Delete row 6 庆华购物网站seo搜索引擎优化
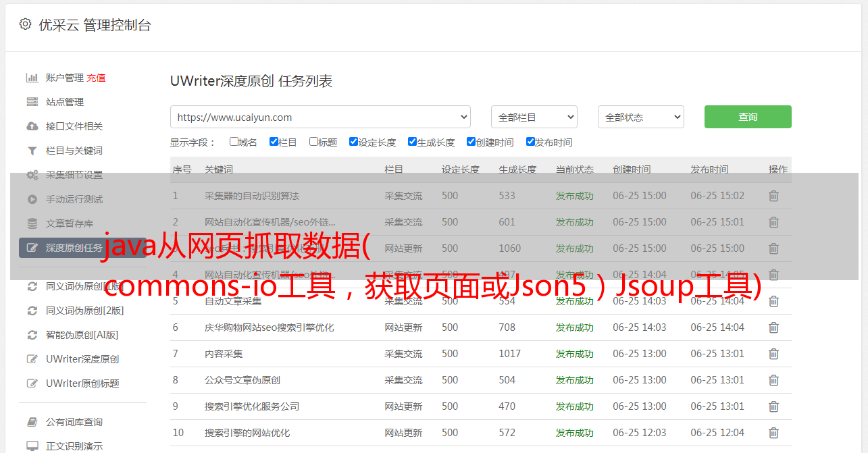868x453 pixels. [x=774, y=327]
